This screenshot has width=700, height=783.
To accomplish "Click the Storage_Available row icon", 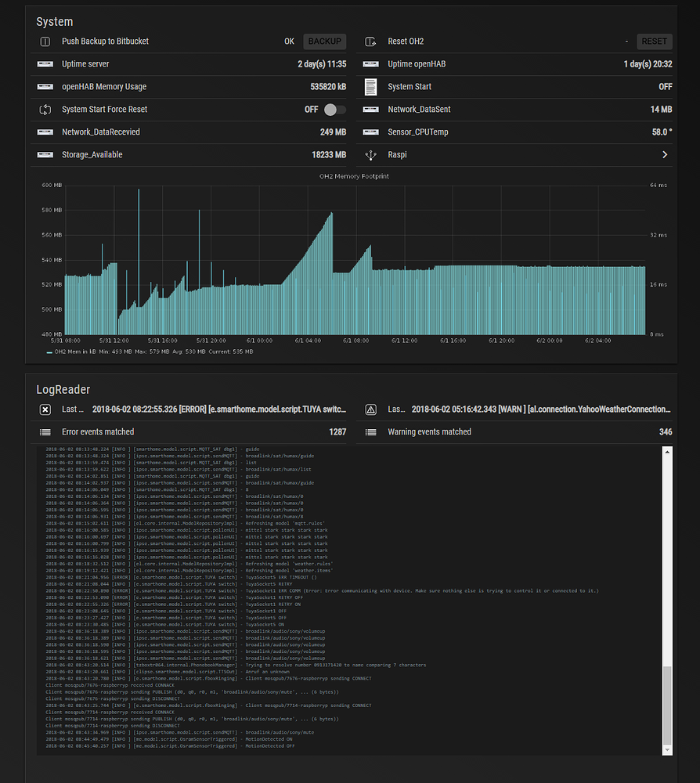I will click(x=45, y=154).
